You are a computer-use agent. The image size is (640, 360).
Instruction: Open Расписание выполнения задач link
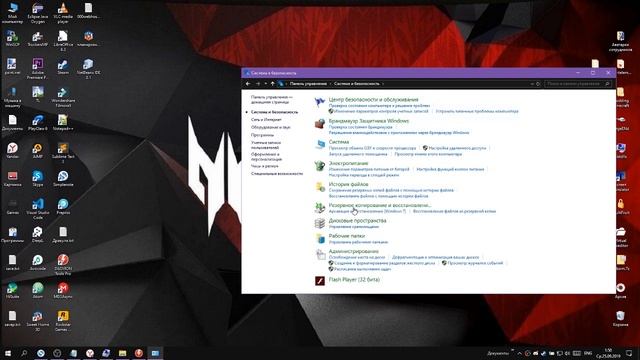pos(362,269)
